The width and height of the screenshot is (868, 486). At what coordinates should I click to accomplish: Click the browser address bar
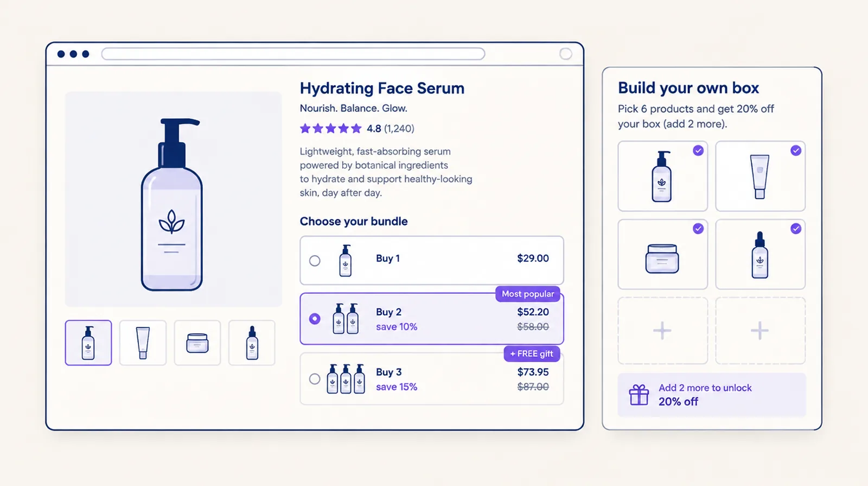[293, 54]
